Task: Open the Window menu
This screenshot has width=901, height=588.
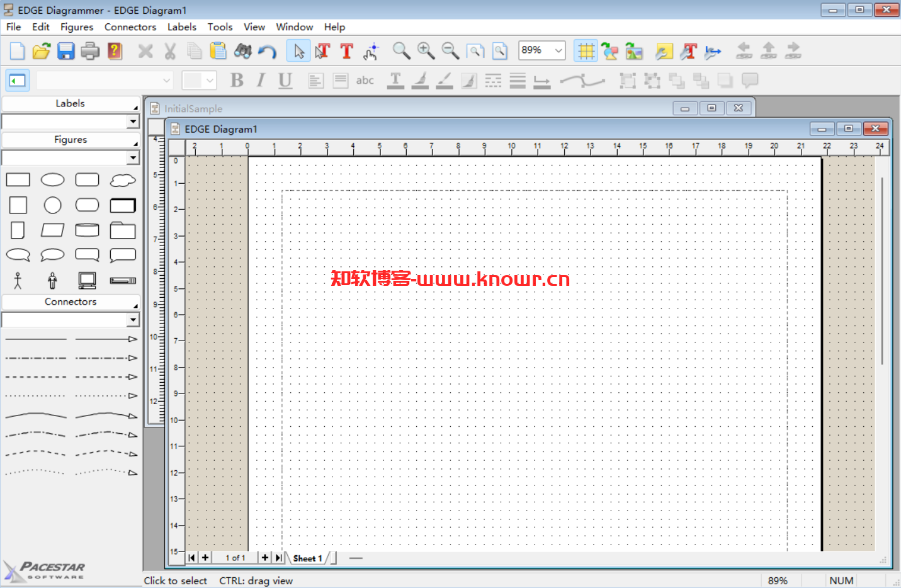Action: click(x=295, y=27)
